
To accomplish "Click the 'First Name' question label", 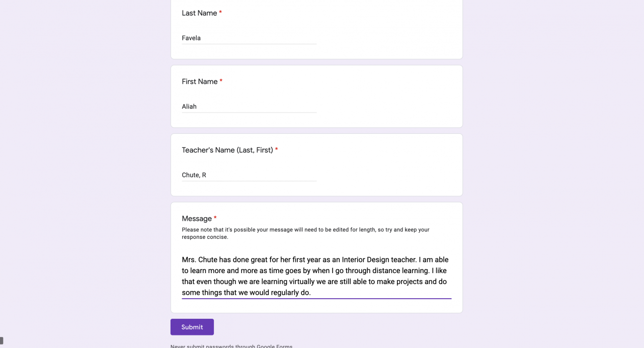I will point(199,81).
